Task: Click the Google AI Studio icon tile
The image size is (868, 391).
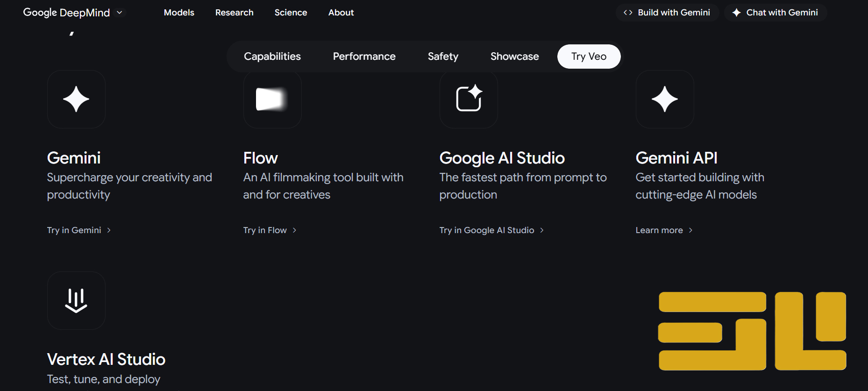Action: (x=469, y=99)
